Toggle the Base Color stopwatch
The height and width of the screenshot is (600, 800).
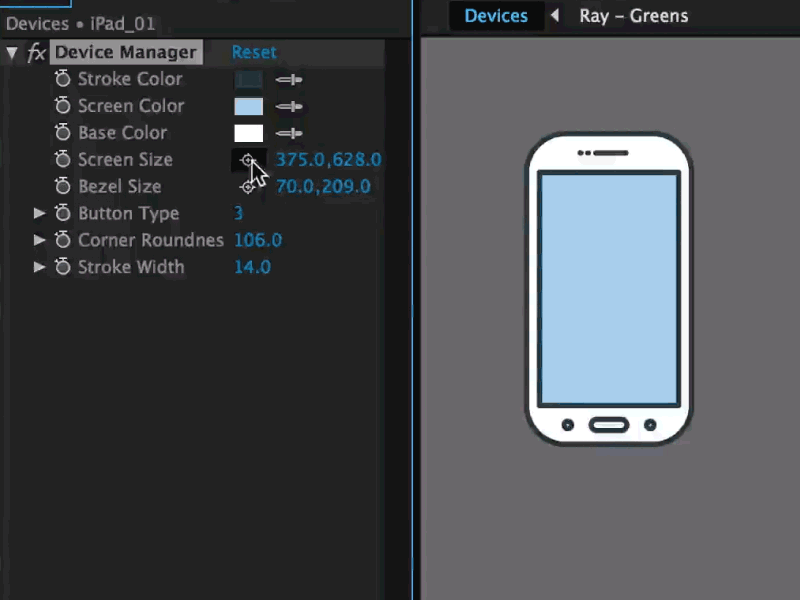coord(62,132)
